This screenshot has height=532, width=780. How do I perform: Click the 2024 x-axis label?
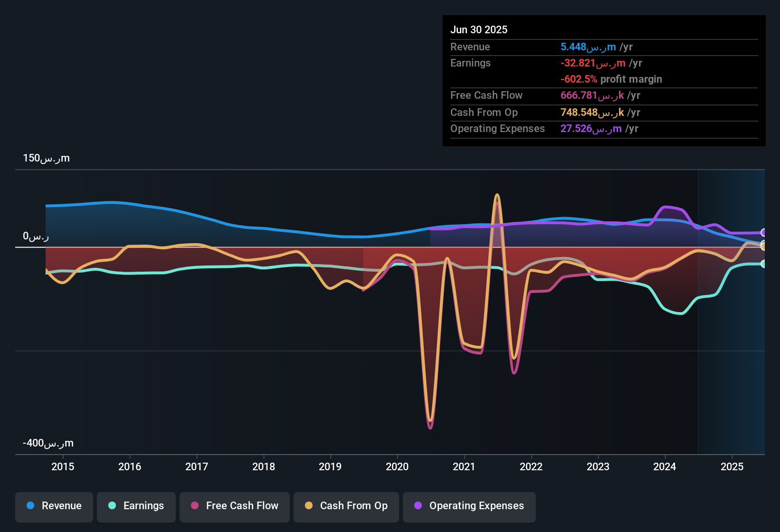(x=665, y=466)
